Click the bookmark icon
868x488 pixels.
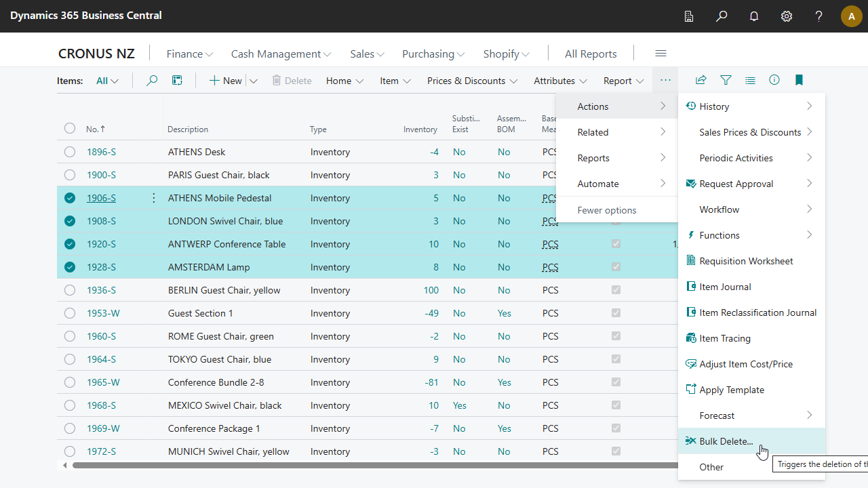[x=799, y=80]
